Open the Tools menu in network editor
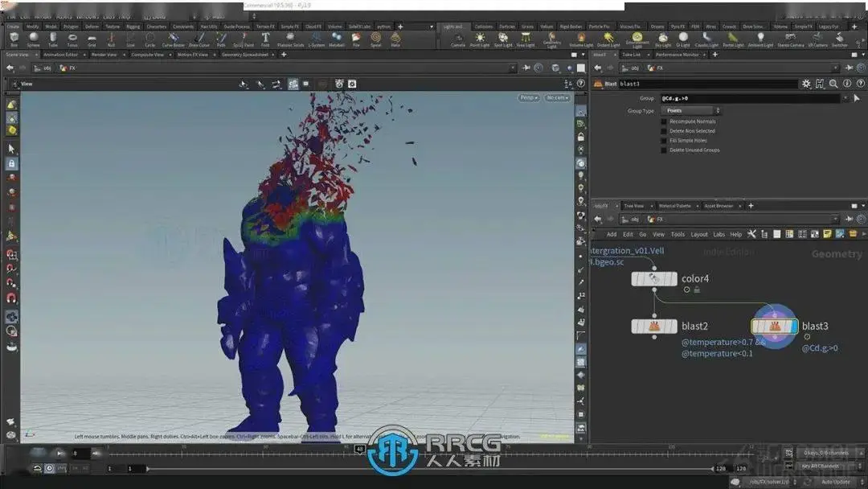This screenshot has height=489, width=868. [678, 234]
